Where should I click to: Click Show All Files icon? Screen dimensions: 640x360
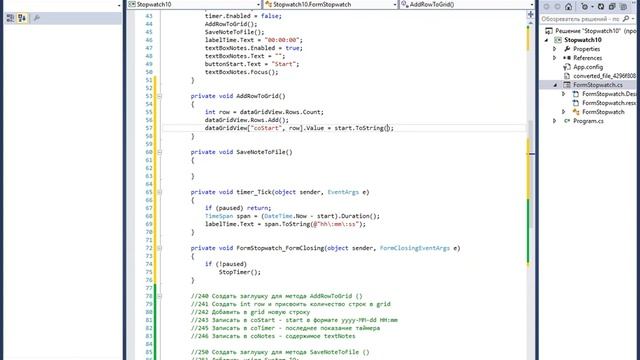[x=623, y=7]
